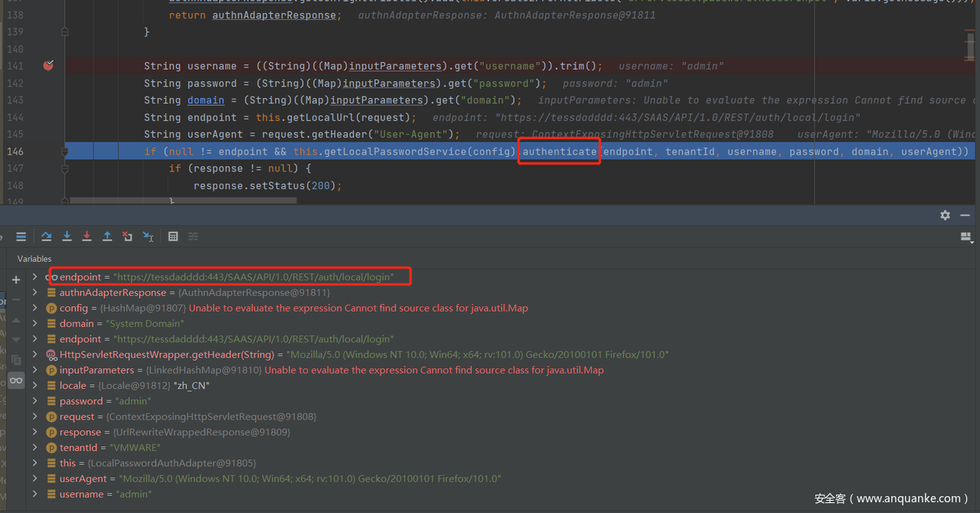Click the Step Out debugger icon
Viewport: 980px width, 513px height.
(x=107, y=237)
